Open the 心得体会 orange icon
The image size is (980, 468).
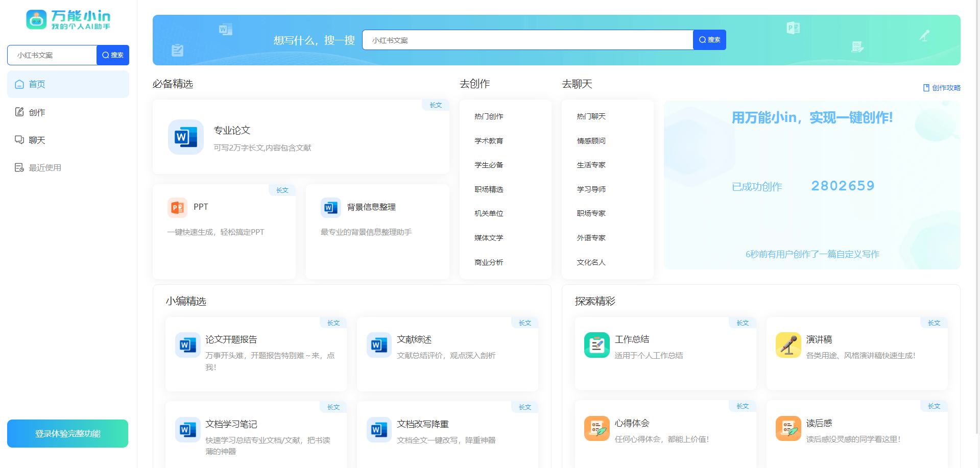(x=596, y=429)
